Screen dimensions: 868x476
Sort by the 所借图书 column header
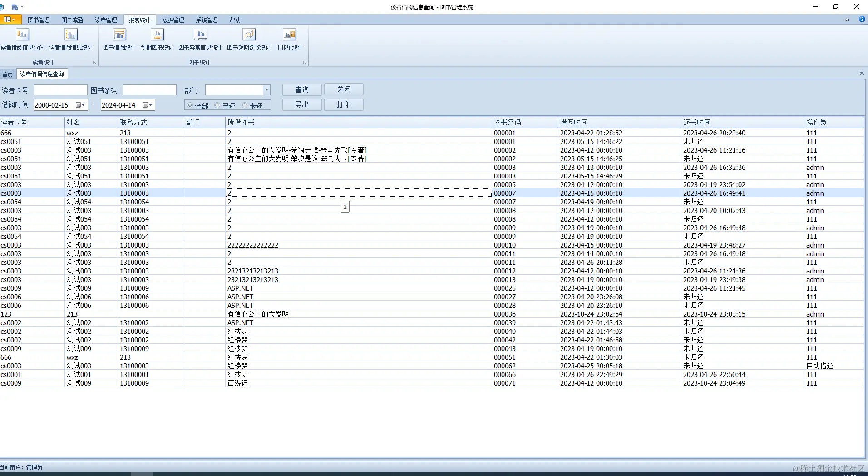(359, 122)
